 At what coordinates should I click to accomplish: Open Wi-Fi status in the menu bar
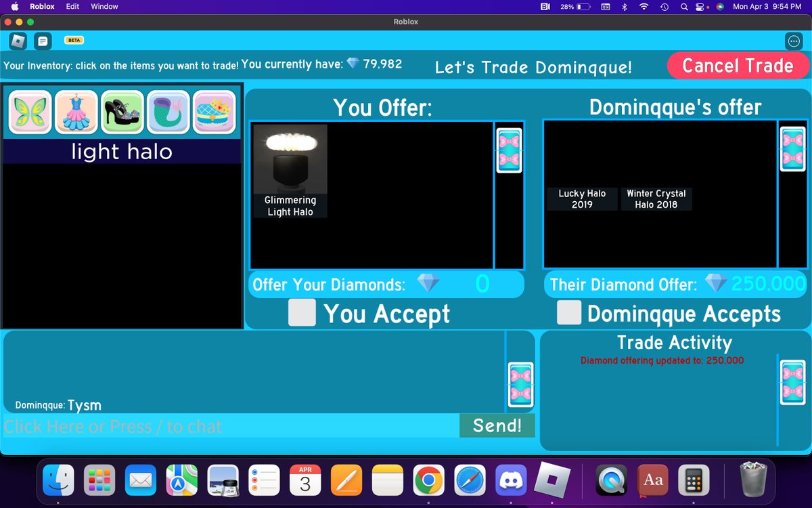[x=644, y=6]
